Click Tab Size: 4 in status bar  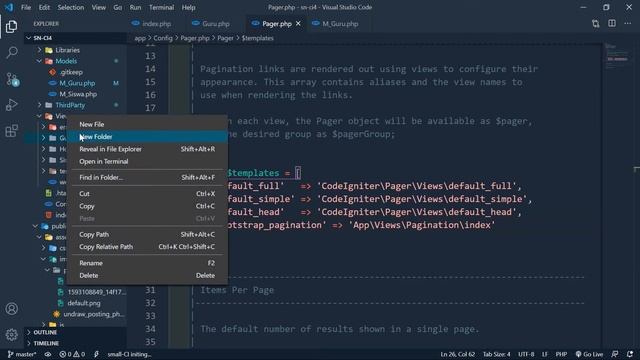496,354
